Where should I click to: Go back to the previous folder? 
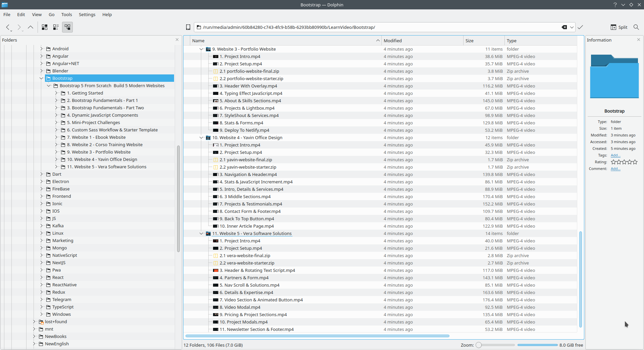tap(8, 27)
